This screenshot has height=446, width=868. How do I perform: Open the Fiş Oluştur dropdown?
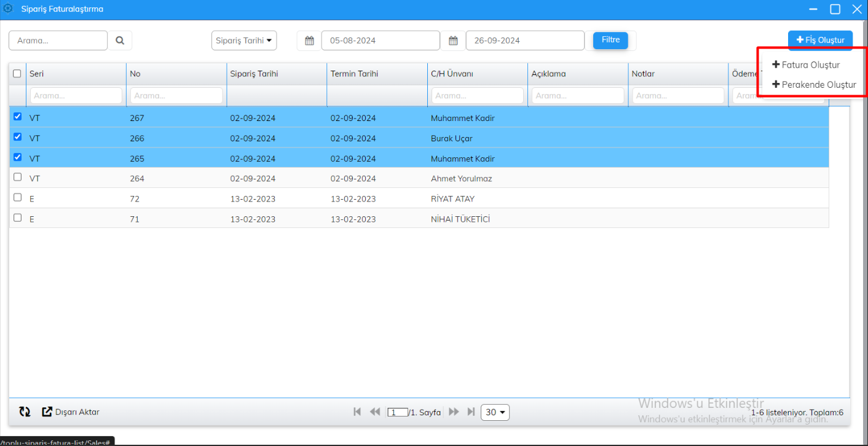(x=820, y=40)
